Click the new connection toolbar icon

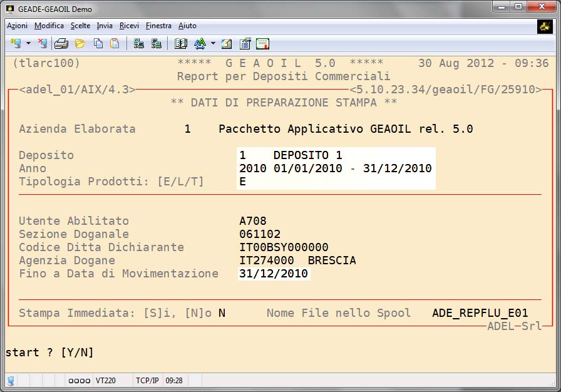16,44
